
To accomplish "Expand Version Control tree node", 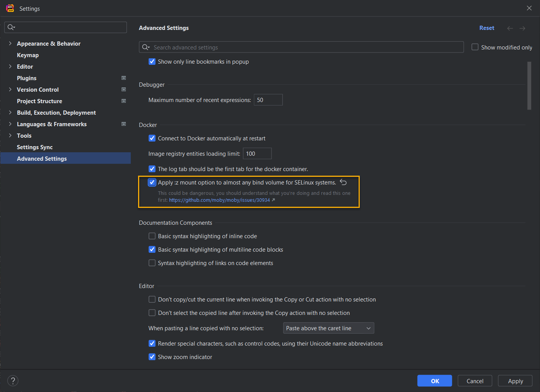I will [x=10, y=89].
